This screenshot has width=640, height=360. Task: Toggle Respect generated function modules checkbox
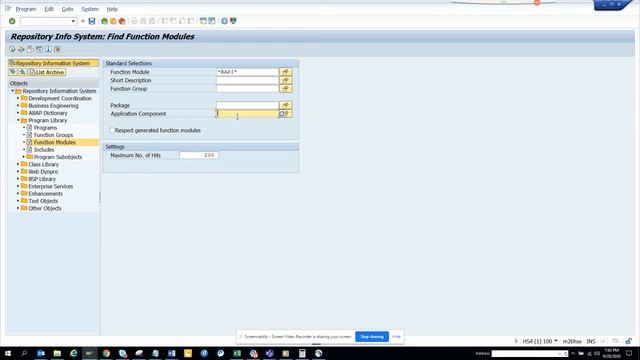click(112, 130)
